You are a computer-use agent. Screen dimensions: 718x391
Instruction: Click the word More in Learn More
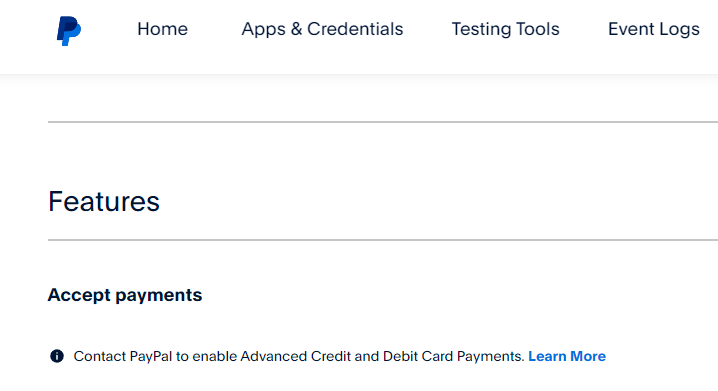[588, 356]
